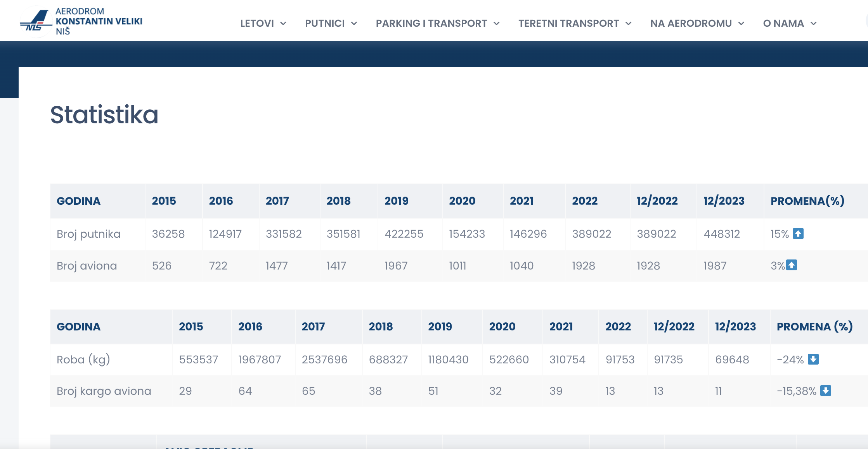This screenshot has width=868, height=453.
Task: Expand the O NAMA chevron
Action: pyautogui.click(x=814, y=24)
